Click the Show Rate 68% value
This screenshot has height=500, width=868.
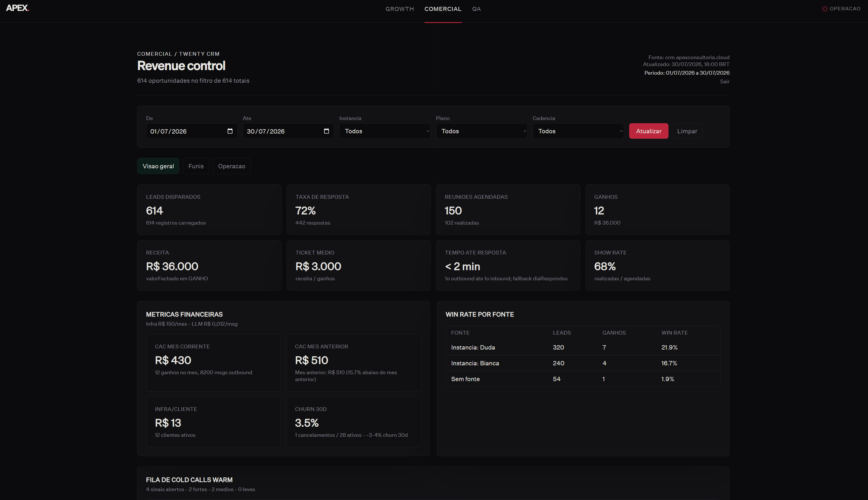coord(605,267)
